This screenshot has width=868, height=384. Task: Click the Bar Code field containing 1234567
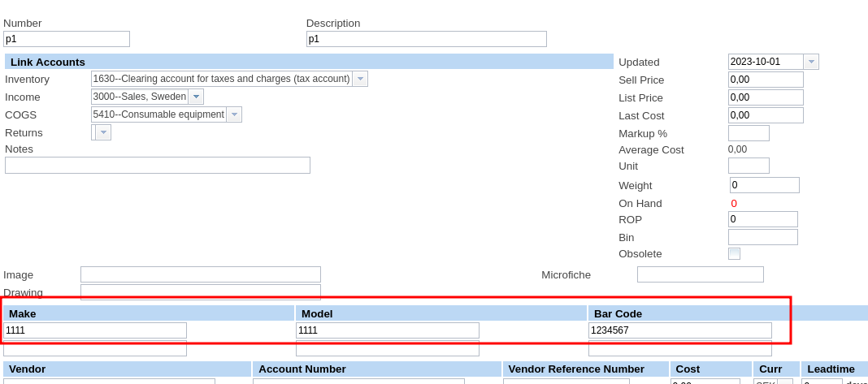point(679,330)
